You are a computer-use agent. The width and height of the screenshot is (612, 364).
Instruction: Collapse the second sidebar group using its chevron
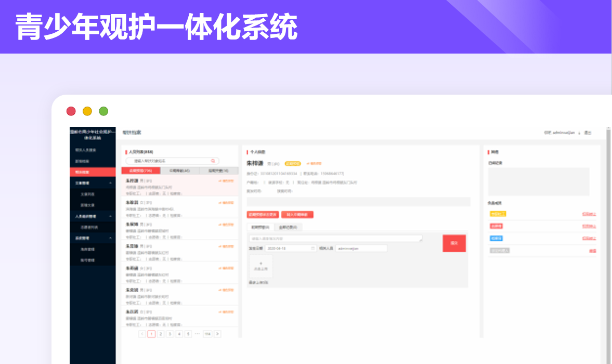(x=110, y=216)
